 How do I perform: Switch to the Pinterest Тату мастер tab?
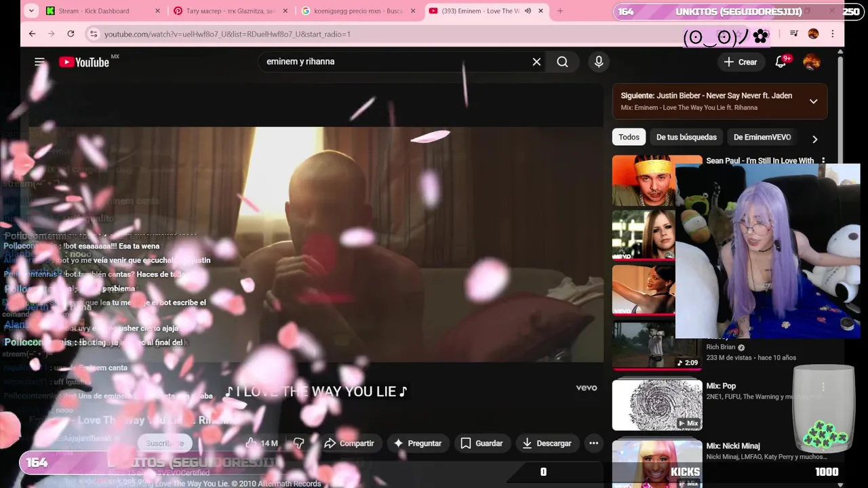point(231,11)
